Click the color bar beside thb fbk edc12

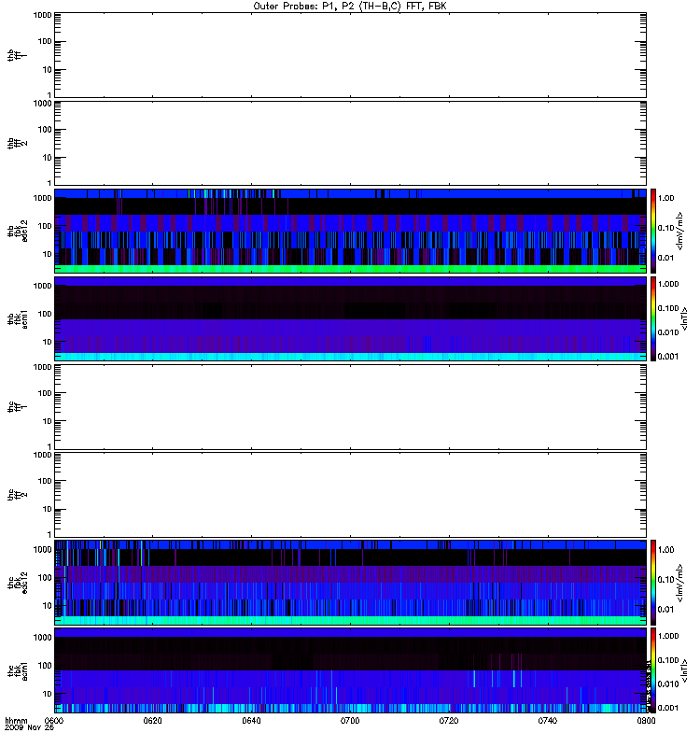(653, 231)
